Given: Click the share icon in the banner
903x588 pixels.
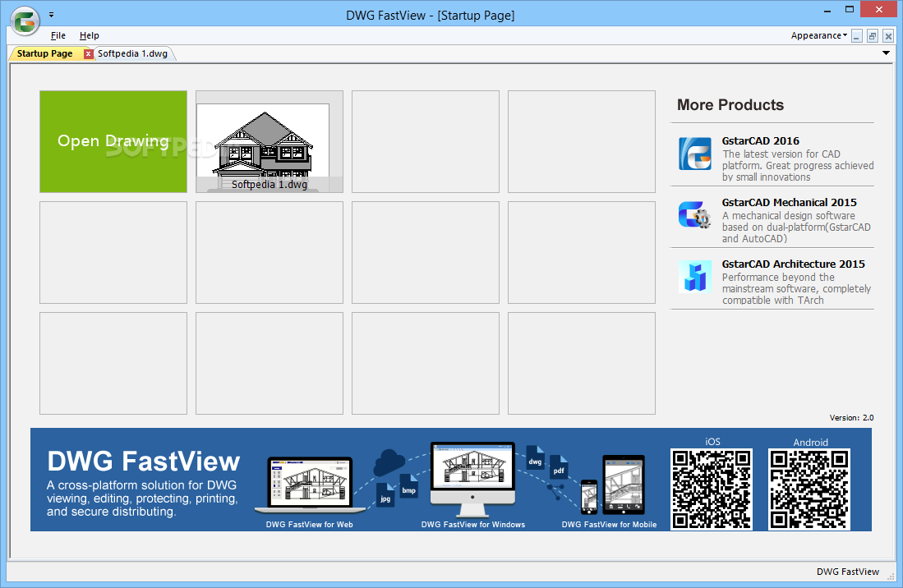Looking at the screenshot, I should coord(555,491).
